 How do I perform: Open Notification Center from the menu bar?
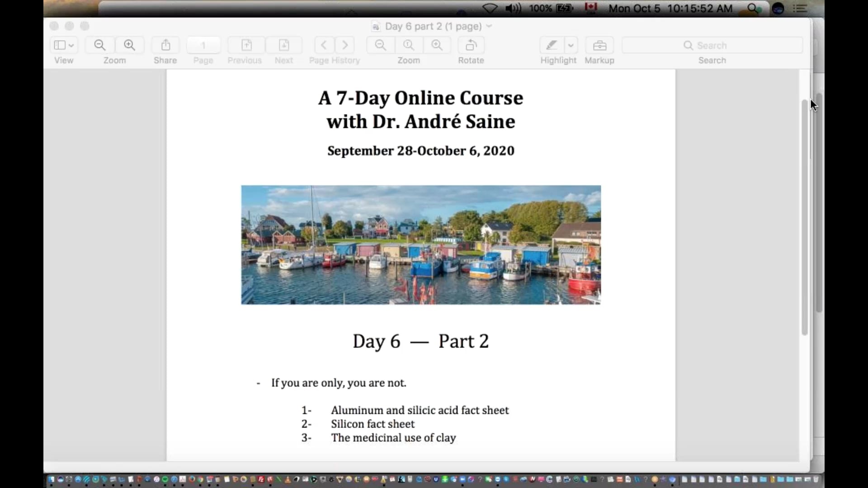[800, 8]
